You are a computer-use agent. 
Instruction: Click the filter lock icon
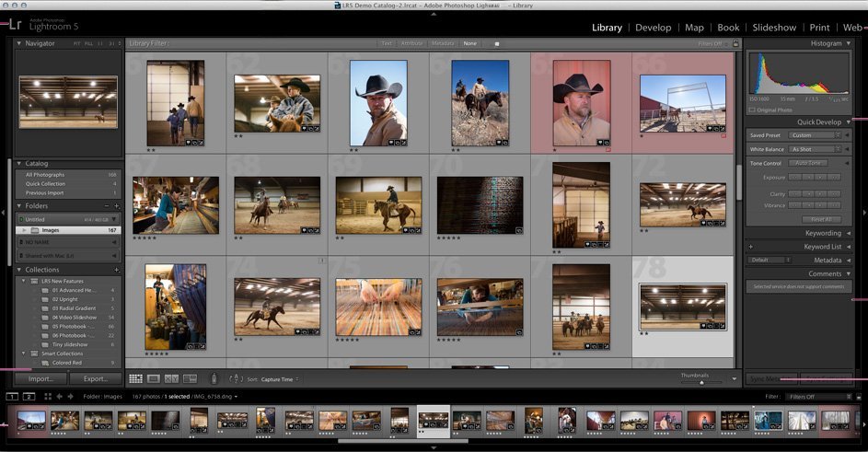[735, 43]
